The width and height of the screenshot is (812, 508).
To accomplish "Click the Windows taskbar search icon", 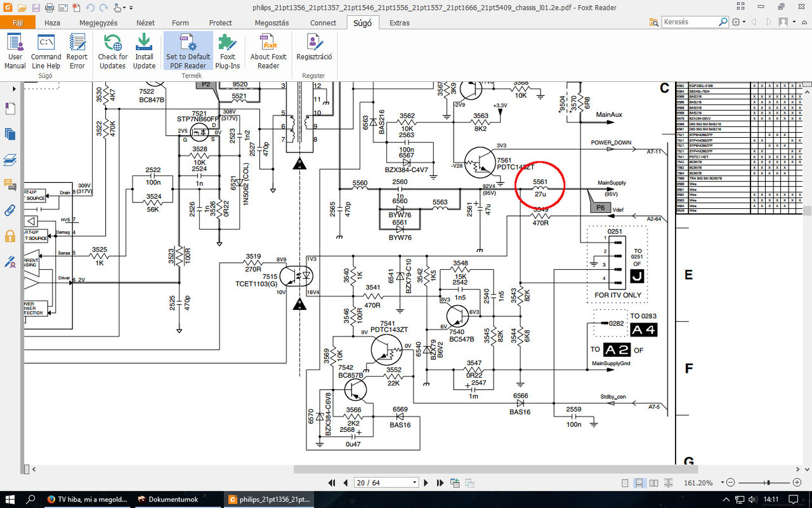I will click(30, 499).
